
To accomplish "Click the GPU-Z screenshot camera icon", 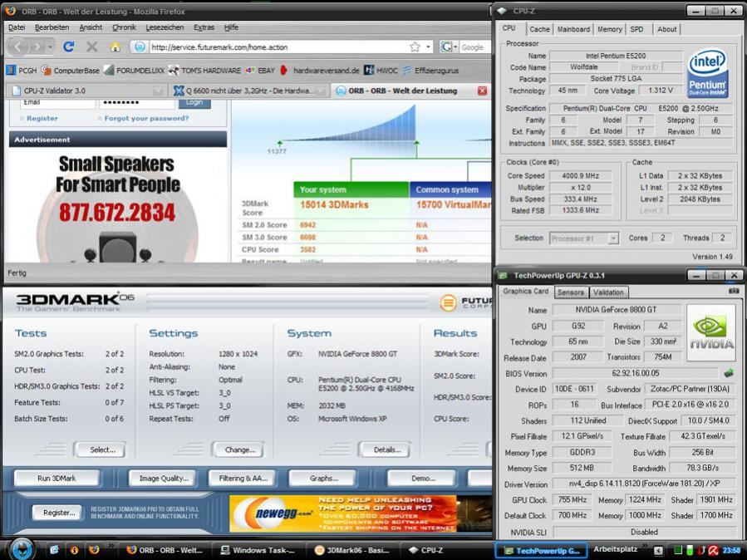I will click(734, 291).
